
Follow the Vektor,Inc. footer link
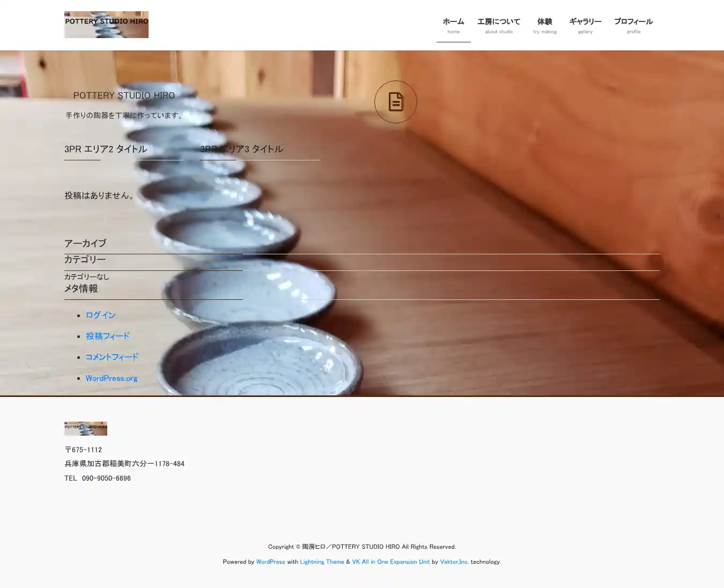(x=454, y=562)
